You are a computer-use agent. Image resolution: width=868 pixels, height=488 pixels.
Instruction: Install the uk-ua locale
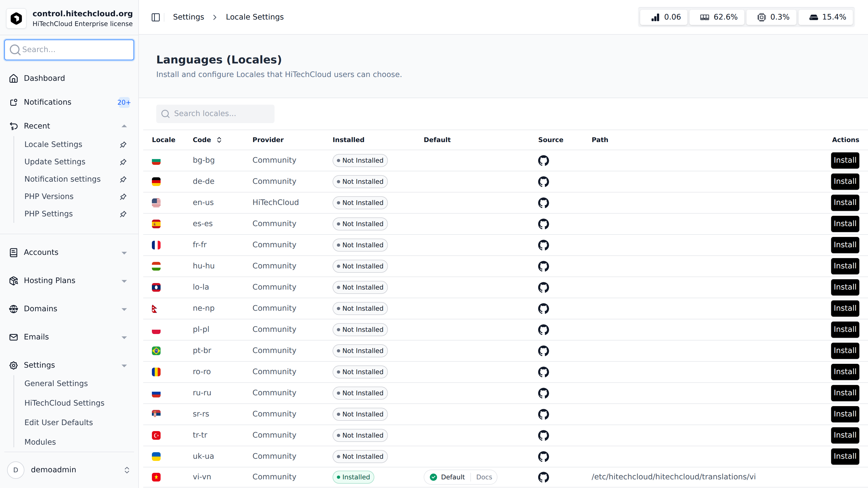coord(845,456)
